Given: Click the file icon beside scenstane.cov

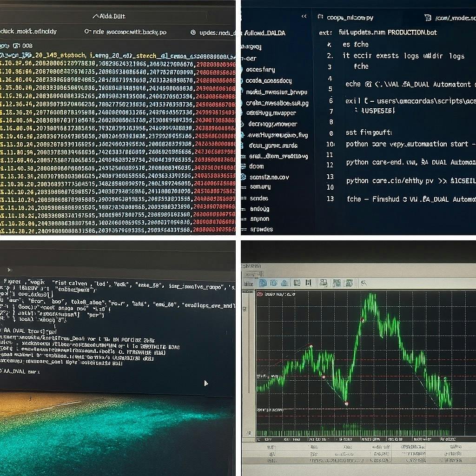Looking at the screenshot, I should click(x=243, y=177).
